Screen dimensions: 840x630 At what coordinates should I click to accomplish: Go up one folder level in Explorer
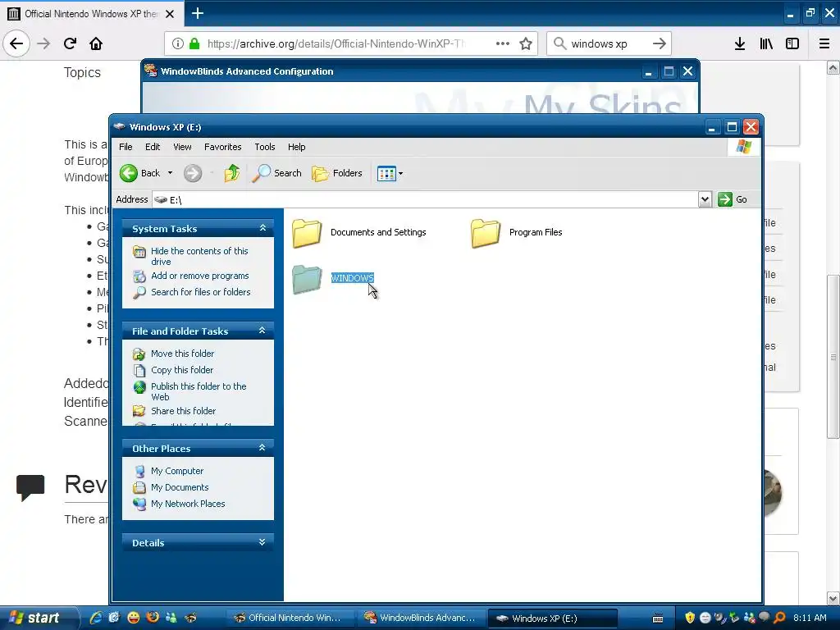(x=232, y=173)
